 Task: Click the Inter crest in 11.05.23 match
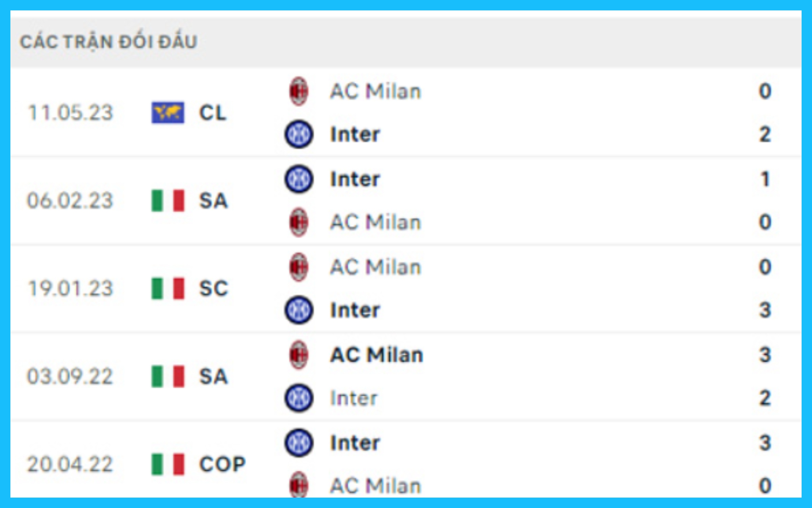(298, 134)
